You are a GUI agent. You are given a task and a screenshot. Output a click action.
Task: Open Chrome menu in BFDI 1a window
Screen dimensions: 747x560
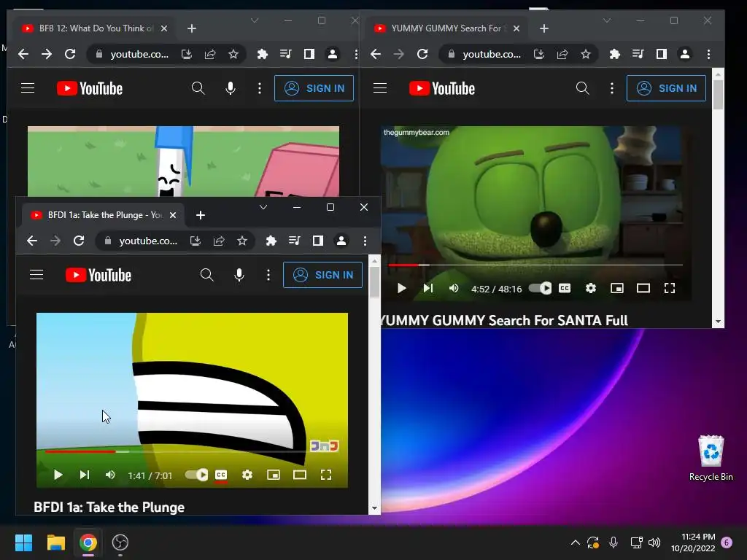(x=365, y=241)
